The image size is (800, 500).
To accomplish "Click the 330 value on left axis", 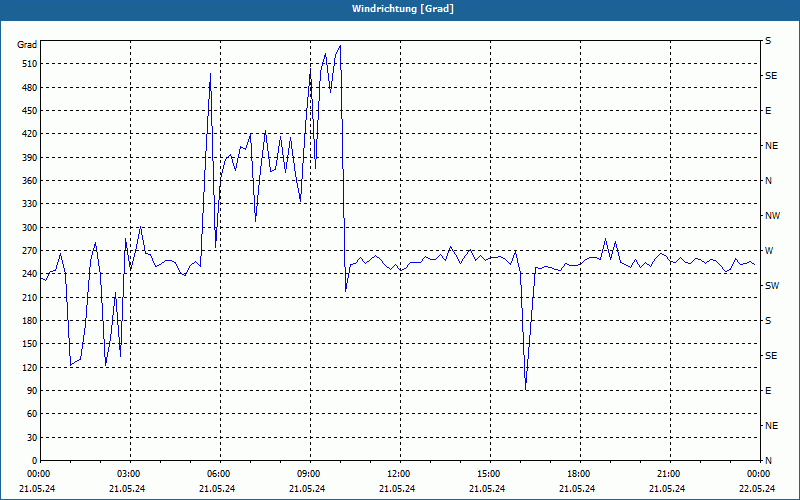I will (29, 204).
